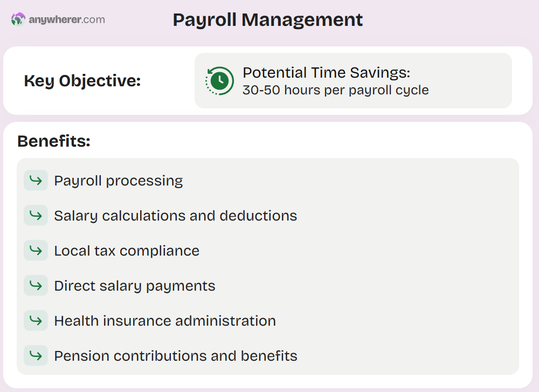Click the Payroll Management title
539x392 pixels.
[x=268, y=20]
